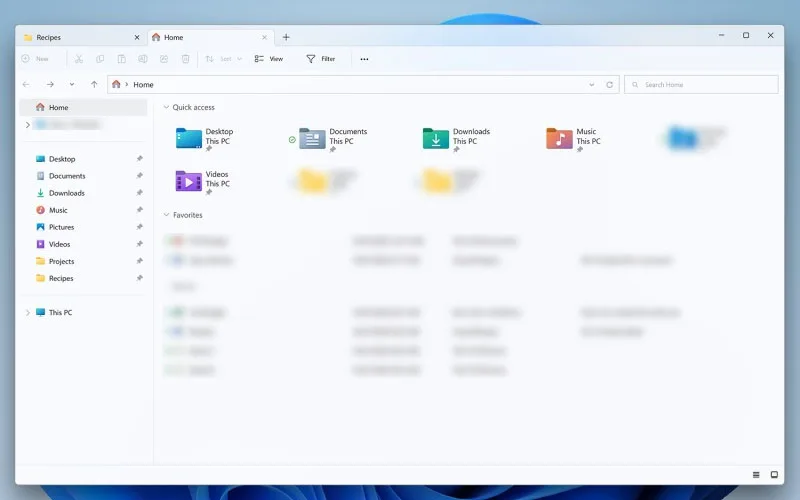Viewport: 800px width, 500px height.
Task: Click the Search Home input field
Action: 701,85
